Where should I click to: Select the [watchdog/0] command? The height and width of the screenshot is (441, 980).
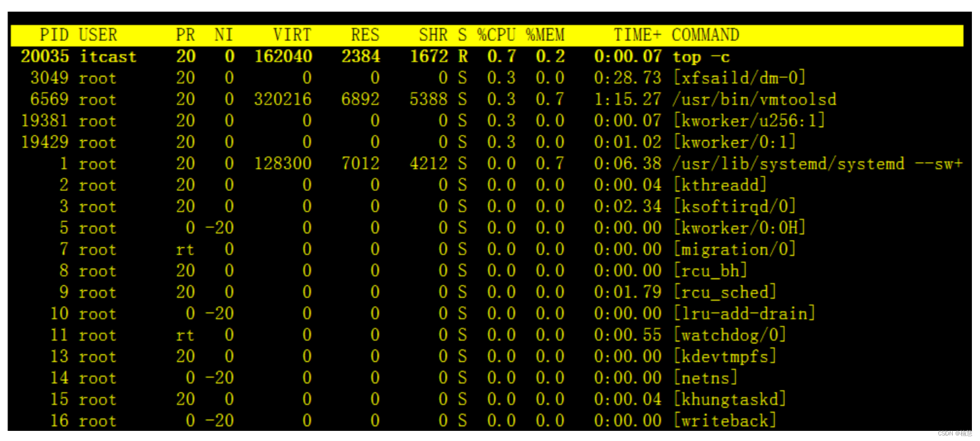pos(730,335)
